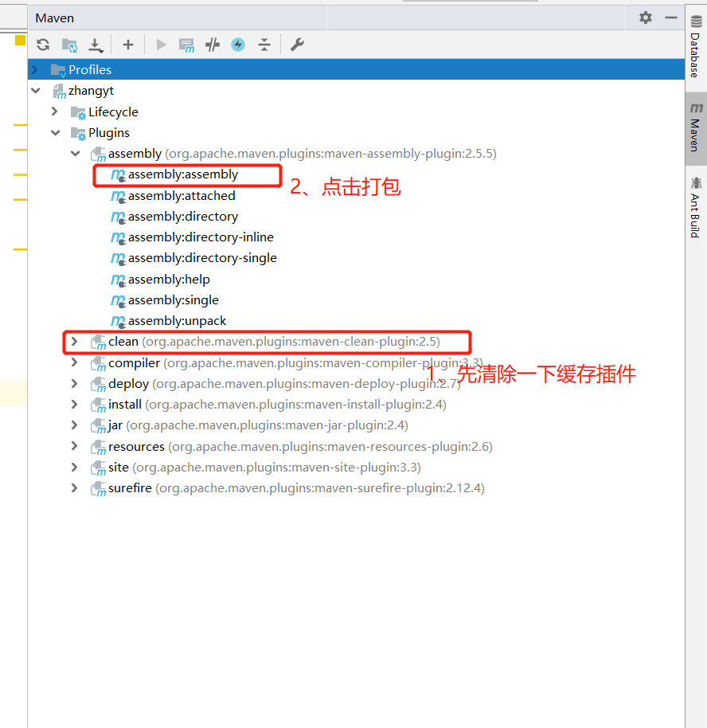This screenshot has height=728, width=707.
Task: Expand the jar plugin node
Action: (74, 425)
